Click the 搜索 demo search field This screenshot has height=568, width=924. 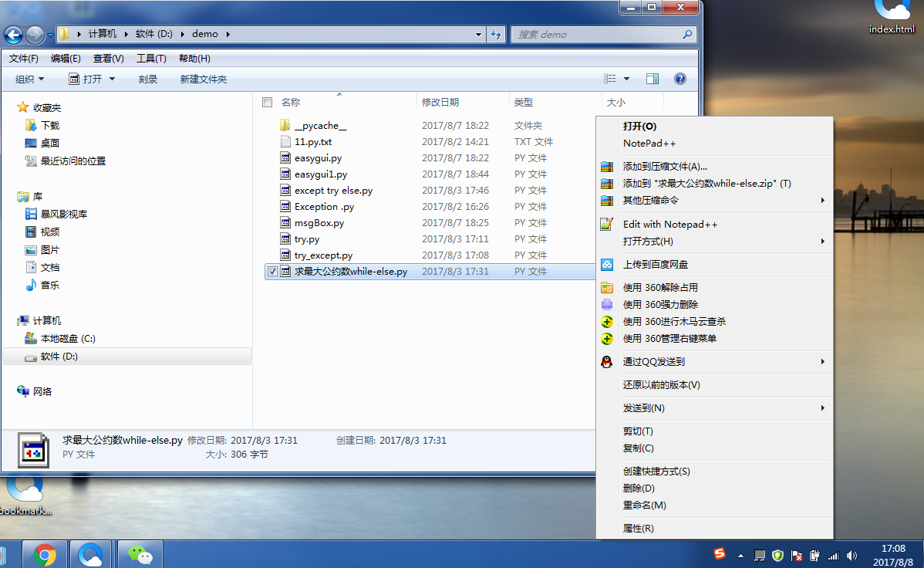point(598,35)
